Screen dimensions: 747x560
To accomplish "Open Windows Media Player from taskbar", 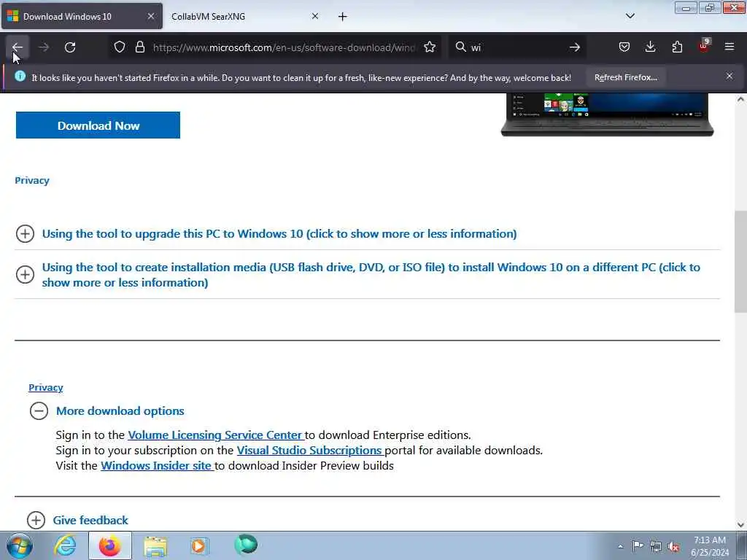I will (x=198, y=545).
